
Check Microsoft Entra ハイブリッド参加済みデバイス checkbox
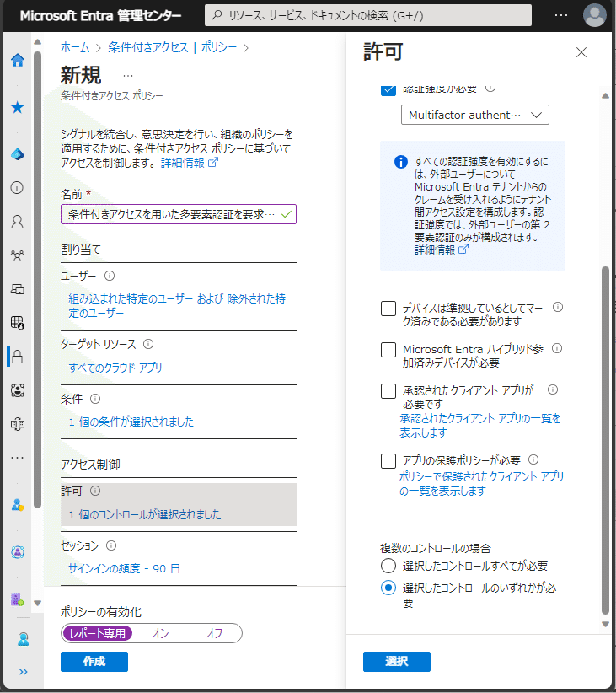[388, 350]
